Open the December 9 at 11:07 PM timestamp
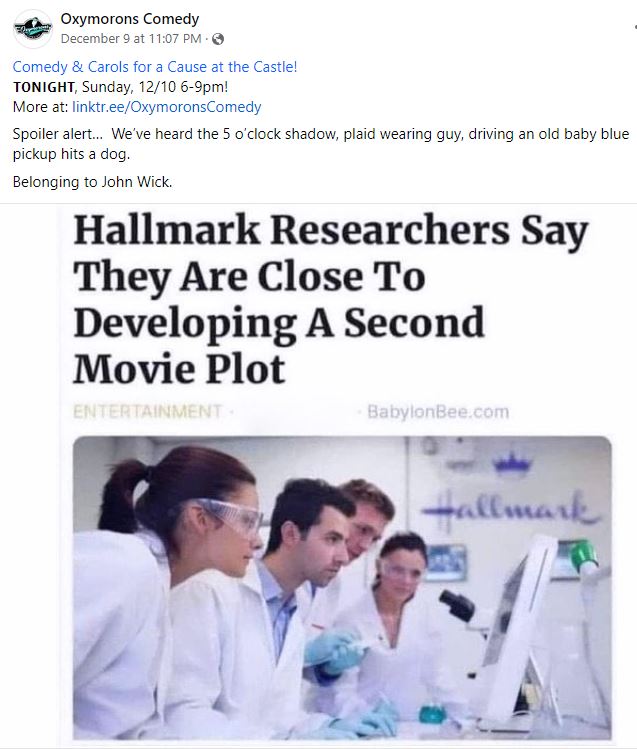Viewport: 637px width, 749px height. point(131,39)
